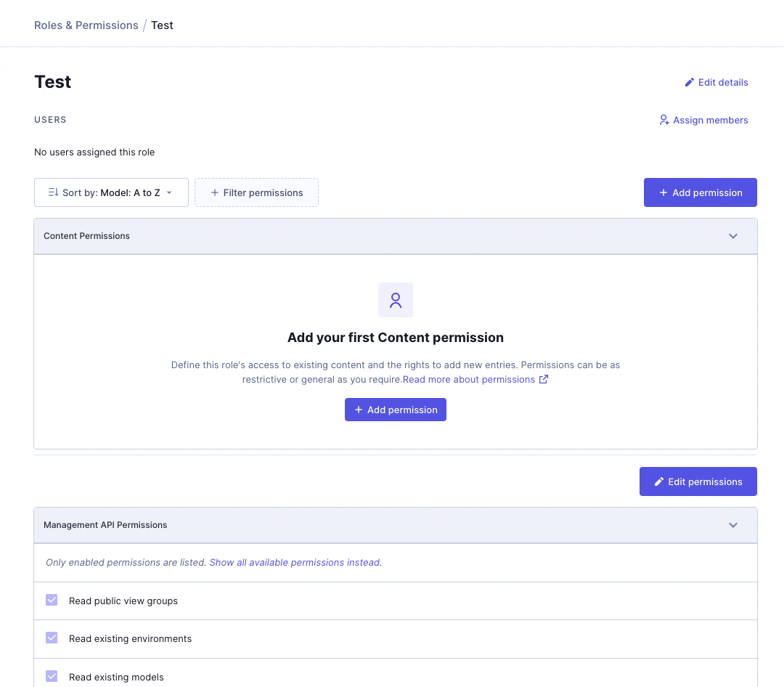Open the Sort by Model A to Z dropdown

(x=111, y=192)
